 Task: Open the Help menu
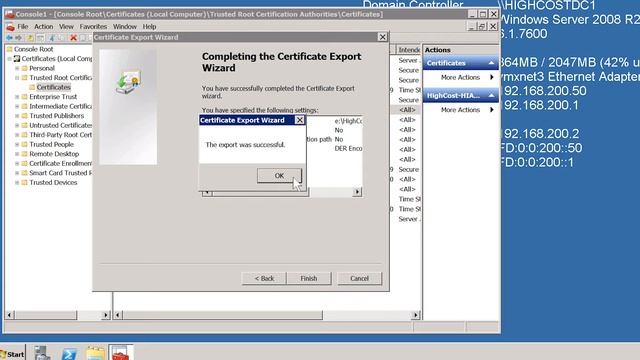[149, 27]
